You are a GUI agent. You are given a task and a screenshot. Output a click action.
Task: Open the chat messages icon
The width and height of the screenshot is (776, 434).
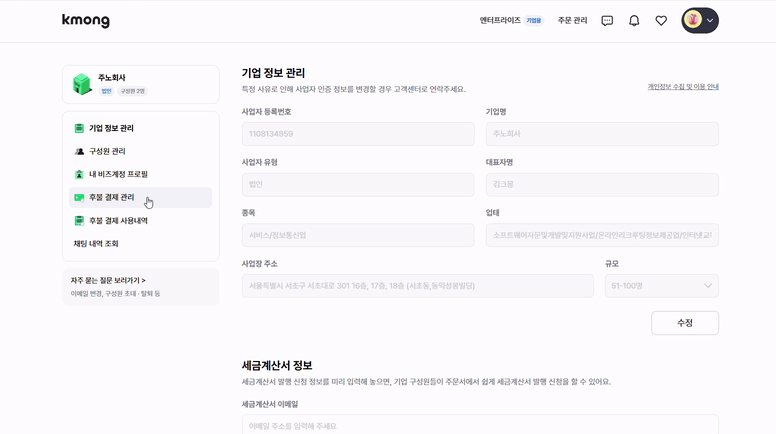click(x=607, y=21)
